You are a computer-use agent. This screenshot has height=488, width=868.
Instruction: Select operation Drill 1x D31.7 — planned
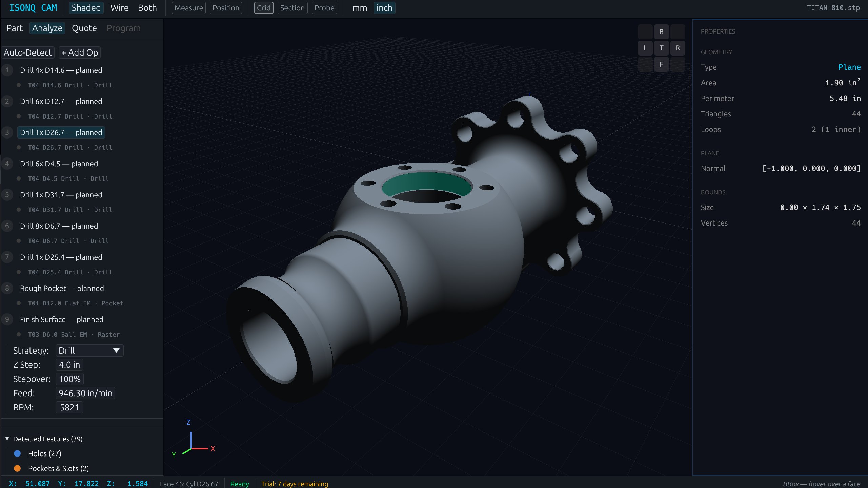pyautogui.click(x=61, y=195)
